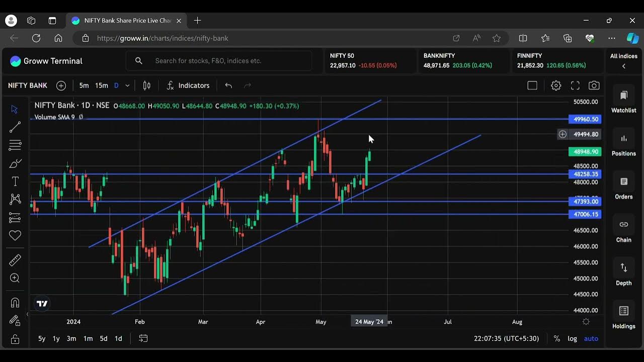Toggle percentage scale
644x362 pixels.
[x=556, y=338]
